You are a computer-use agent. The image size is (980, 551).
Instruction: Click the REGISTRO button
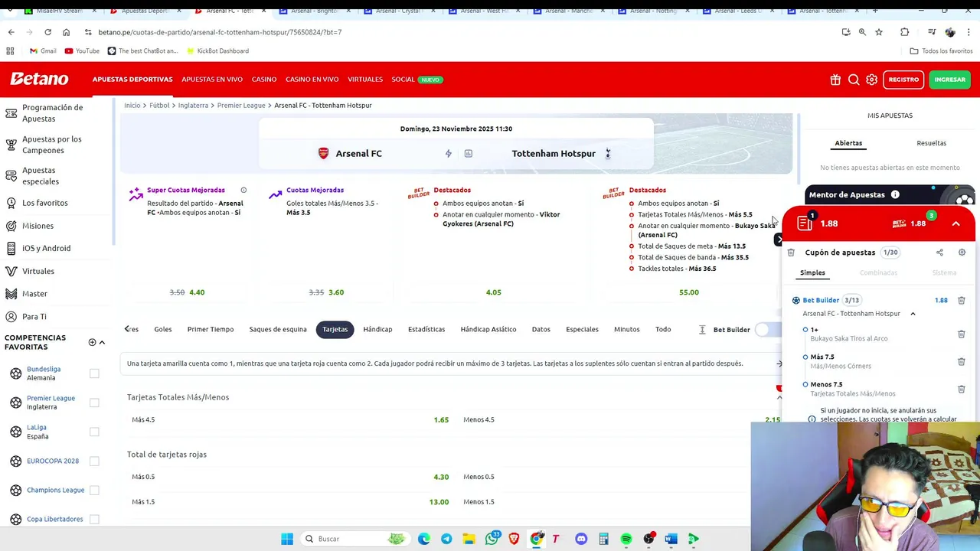903,80
